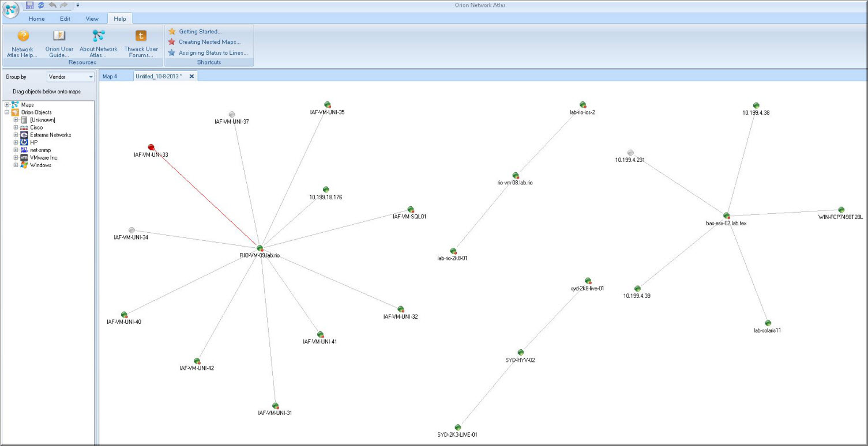The image size is (868, 446).
Task: Open the quick access toolbar customize arrow
Action: coord(77,5)
